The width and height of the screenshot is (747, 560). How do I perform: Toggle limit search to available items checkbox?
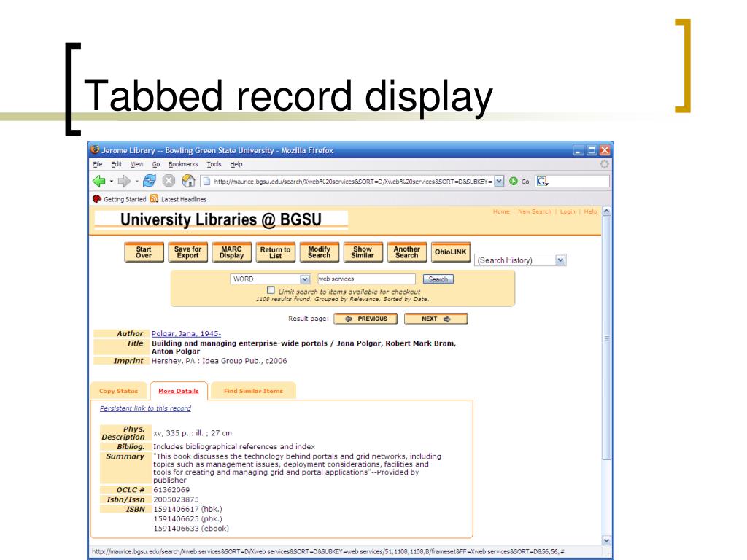271,290
